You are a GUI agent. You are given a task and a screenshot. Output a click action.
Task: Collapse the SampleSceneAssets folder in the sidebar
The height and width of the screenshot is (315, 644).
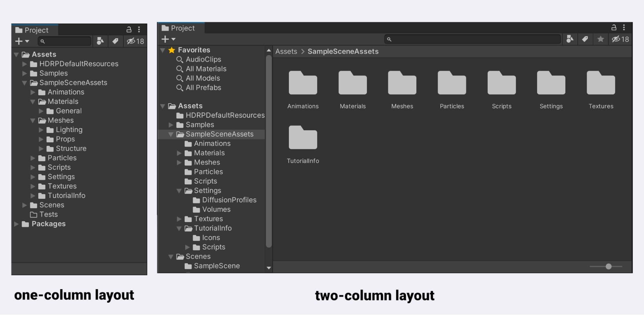coord(171,134)
